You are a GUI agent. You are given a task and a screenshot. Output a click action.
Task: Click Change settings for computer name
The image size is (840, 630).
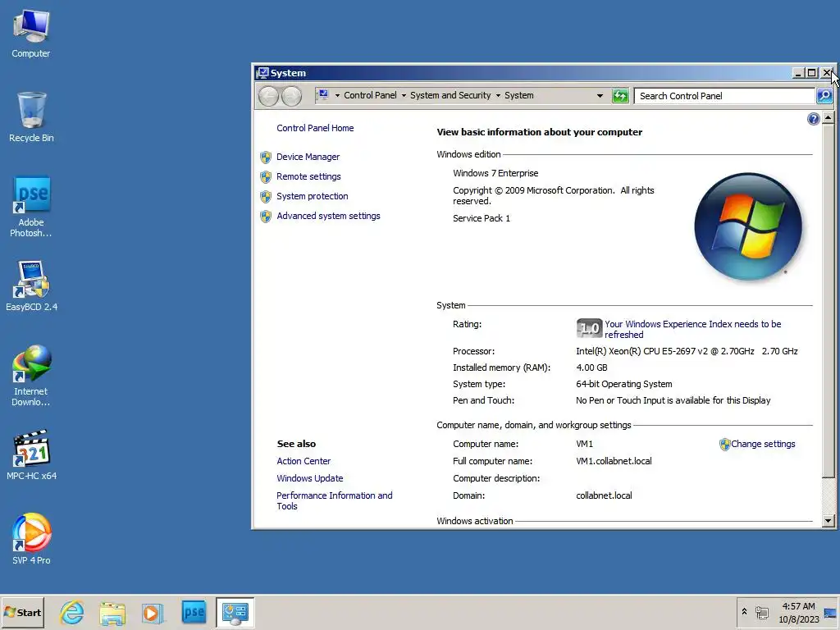tap(763, 444)
